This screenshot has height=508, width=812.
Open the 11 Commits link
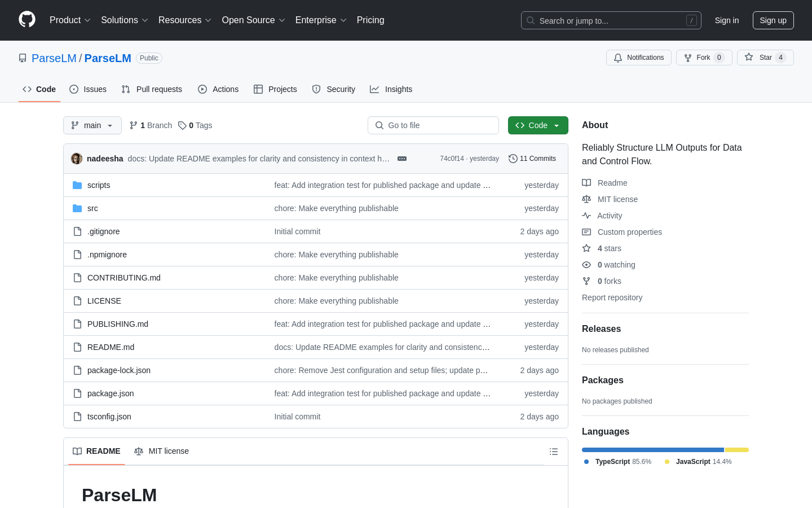[x=532, y=159]
